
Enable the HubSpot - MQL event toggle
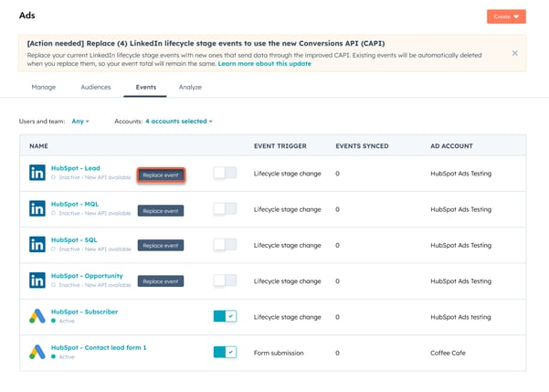coord(225,208)
